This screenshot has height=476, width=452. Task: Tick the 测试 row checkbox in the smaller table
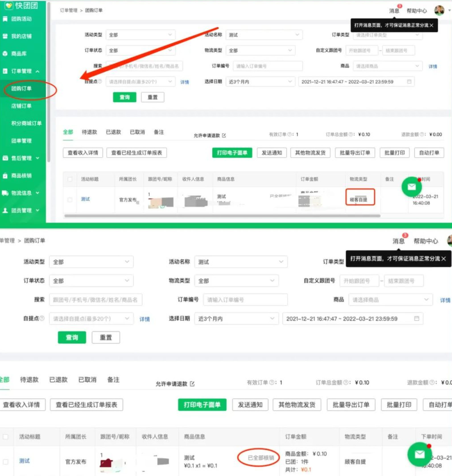point(70,200)
